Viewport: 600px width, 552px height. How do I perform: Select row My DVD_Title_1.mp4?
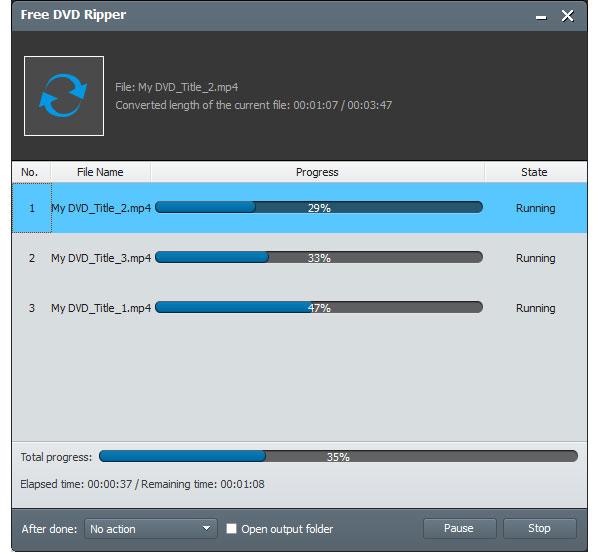[x=300, y=308]
